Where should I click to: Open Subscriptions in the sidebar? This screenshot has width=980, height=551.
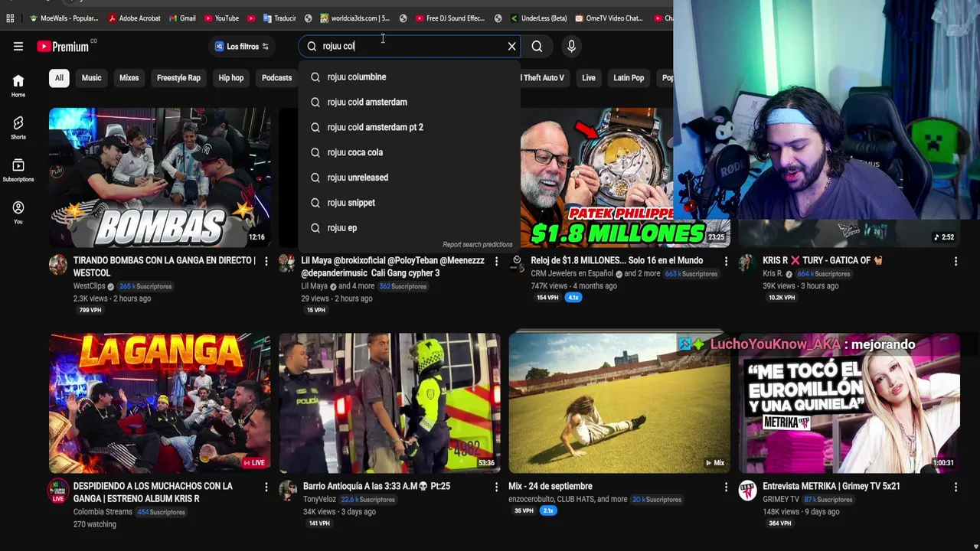pyautogui.click(x=18, y=170)
